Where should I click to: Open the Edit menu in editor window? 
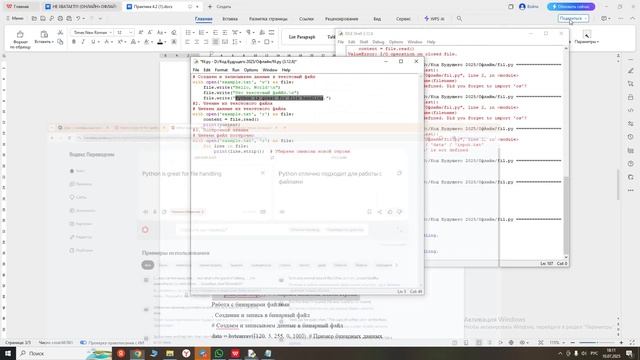tap(207, 70)
